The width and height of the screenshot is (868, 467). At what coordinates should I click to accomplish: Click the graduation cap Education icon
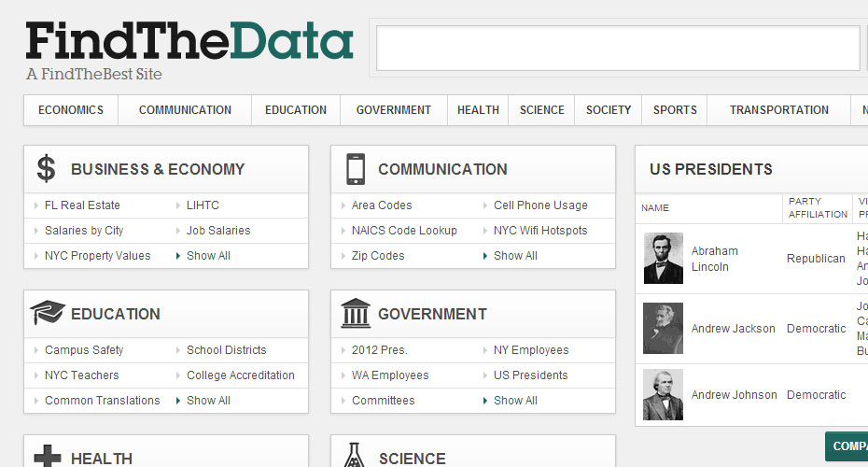tap(46, 314)
